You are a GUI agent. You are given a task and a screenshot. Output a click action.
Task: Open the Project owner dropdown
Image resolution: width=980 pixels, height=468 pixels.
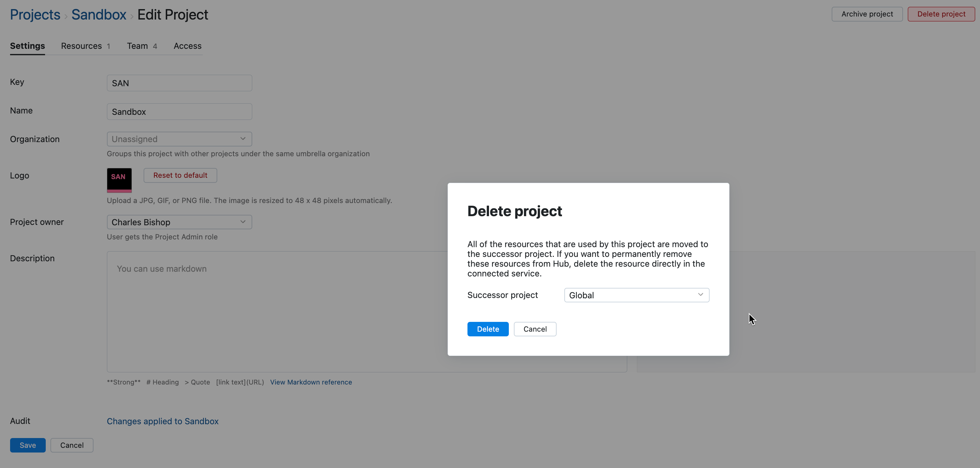click(179, 222)
